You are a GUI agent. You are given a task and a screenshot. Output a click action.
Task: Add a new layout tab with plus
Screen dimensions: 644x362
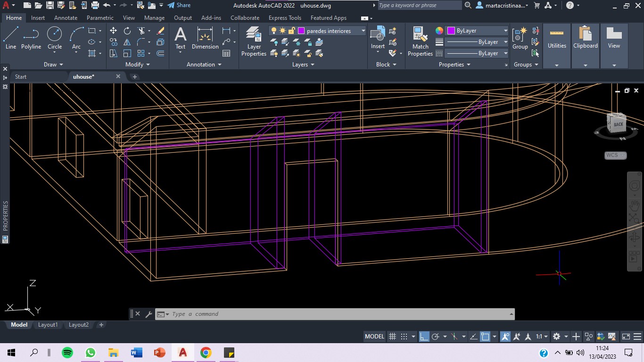101,325
